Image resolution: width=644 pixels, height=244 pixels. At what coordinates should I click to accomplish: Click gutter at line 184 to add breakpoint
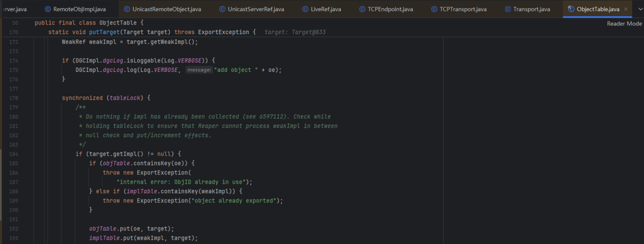(x=14, y=154)
